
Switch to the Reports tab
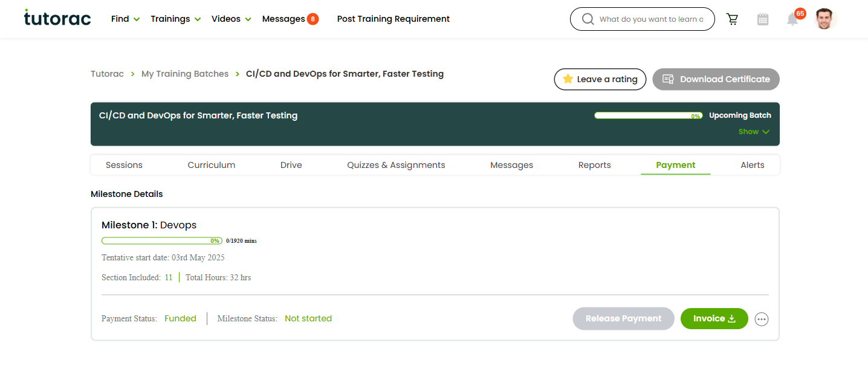click(595, 165)
